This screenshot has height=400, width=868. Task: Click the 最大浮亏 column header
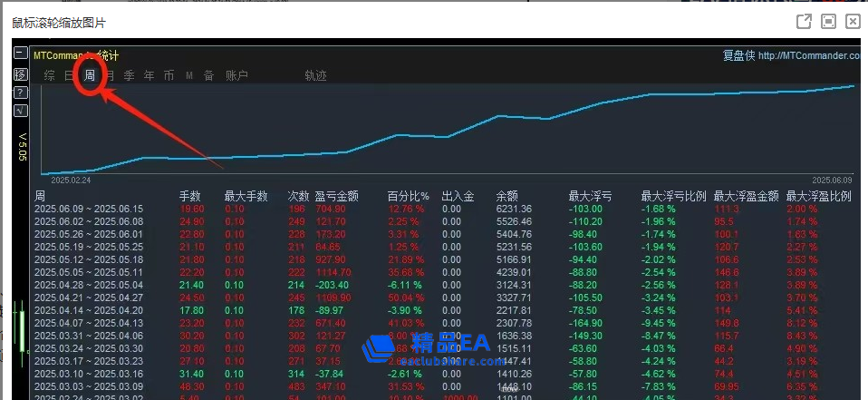[x=590, y=195]
